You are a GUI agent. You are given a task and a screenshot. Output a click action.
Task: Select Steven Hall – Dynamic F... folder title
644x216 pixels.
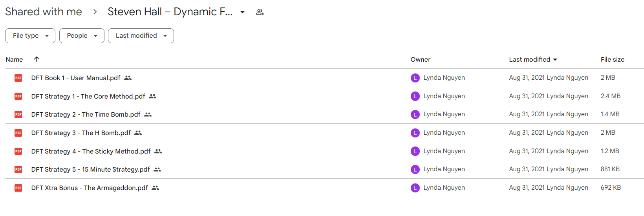coord(170,12)
